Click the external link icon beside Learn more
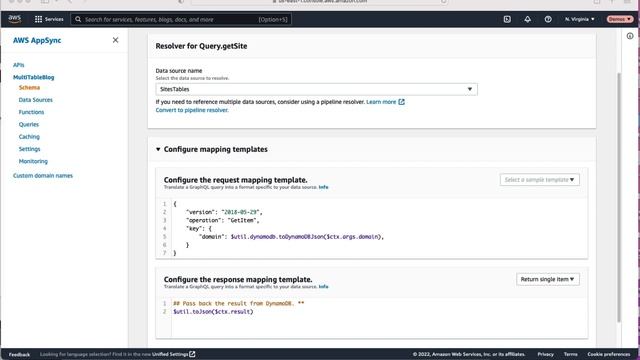The width and height of the screenshot is (640, 360). (402, 102)
